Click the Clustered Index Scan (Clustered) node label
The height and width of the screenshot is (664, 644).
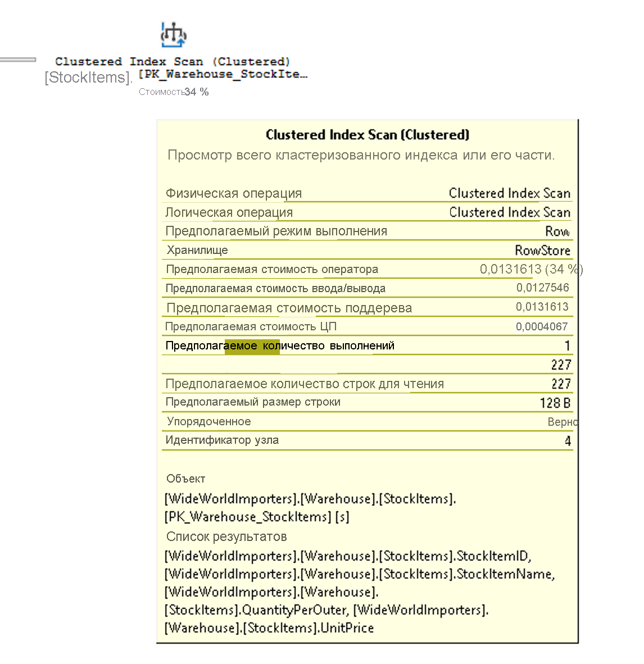click(x=173, y=62)
